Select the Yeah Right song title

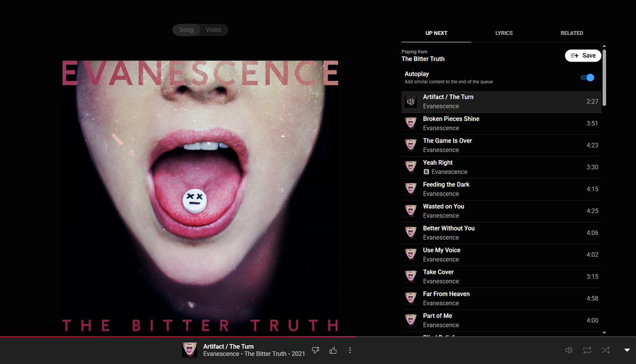tap(438, 163)
